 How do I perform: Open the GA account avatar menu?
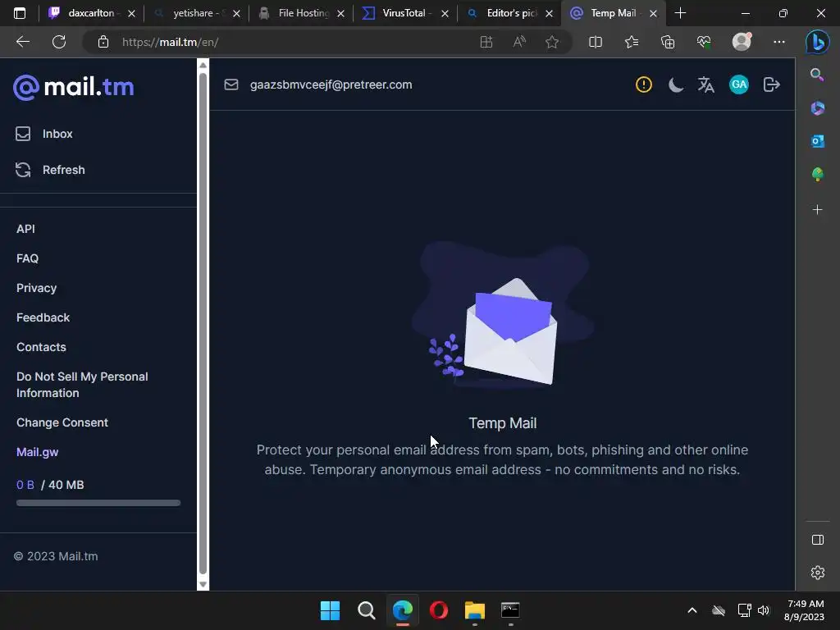point(739,84)
